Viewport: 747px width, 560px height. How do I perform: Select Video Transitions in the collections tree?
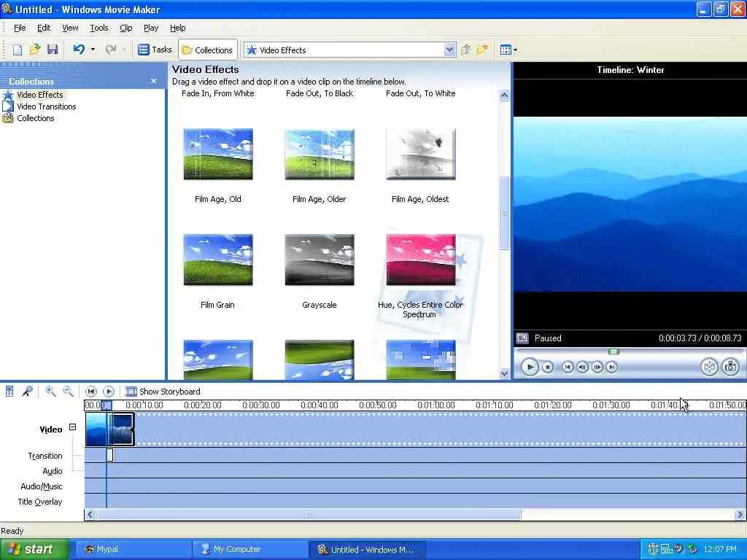[46, 106]
